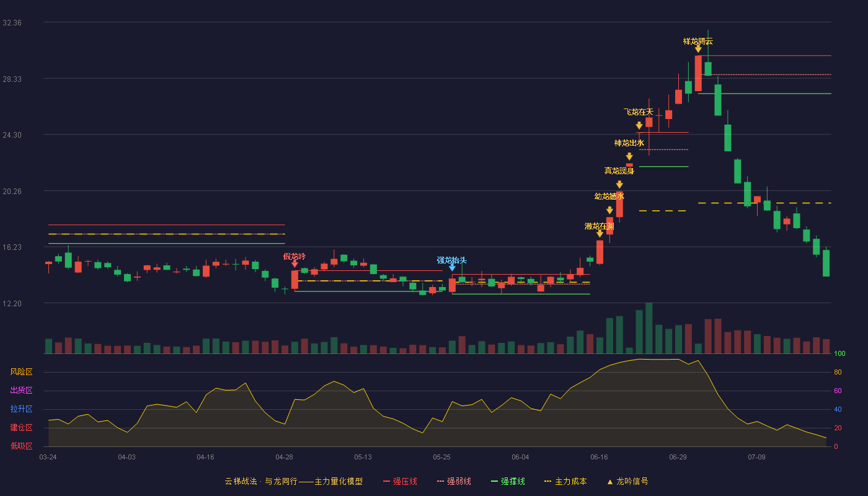Toggle the 龙吟信号 legend series
The image size is (868, 496).
click(627, 481)
